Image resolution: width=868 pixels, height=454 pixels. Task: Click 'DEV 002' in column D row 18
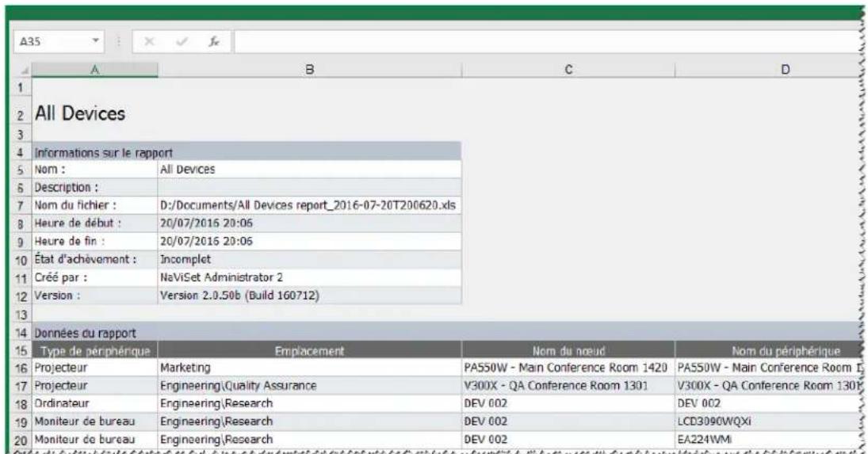[768, 403]
